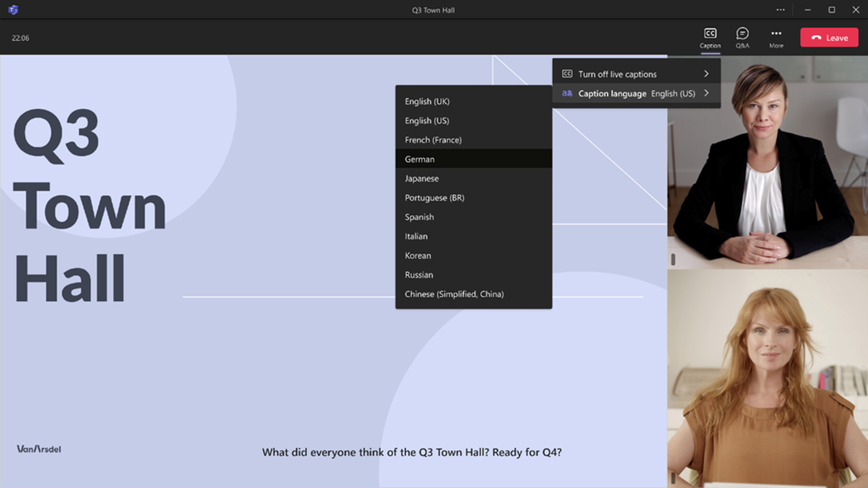868x488 pixels.
Task: Click the English (US) current language value
Action: pyautogui.click(x=673, y=93)
